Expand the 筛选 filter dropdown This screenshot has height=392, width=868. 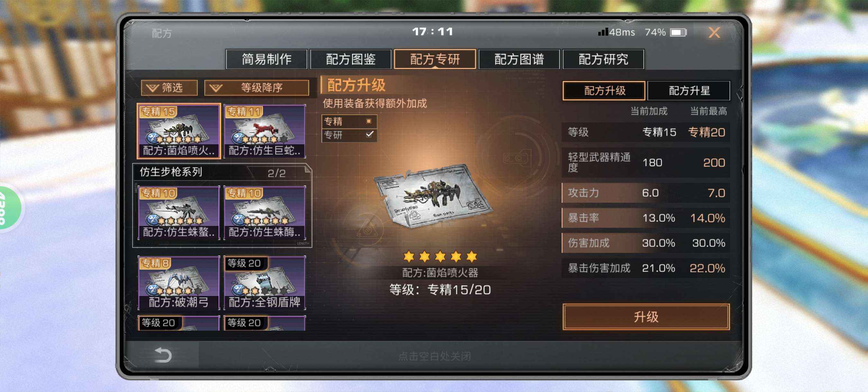[x=169, y=88]
